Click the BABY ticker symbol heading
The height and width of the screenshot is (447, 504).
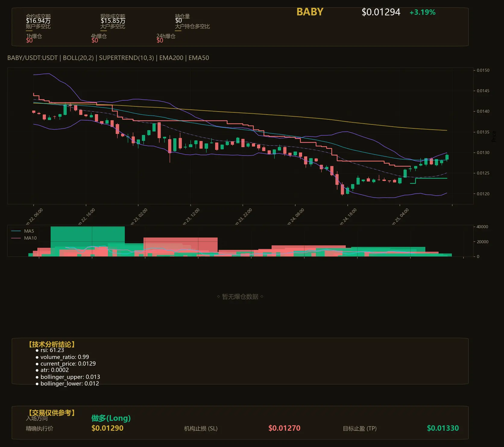click(x=310, y=12)
